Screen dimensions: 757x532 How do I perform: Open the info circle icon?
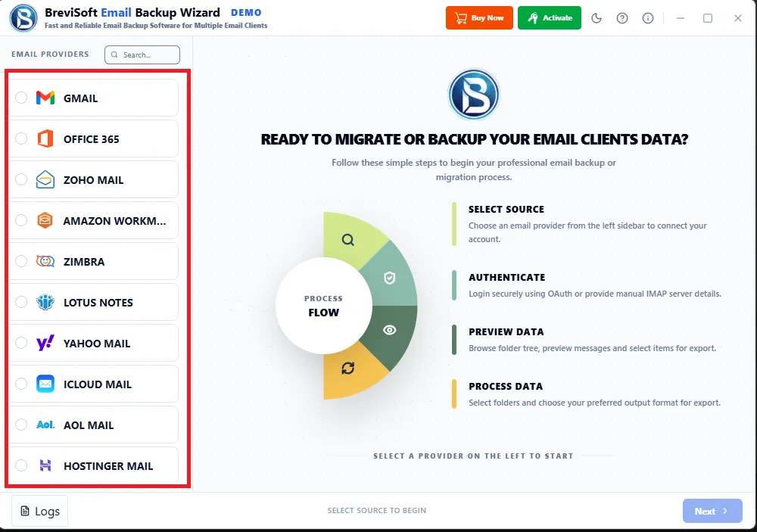tap(648, 18)
